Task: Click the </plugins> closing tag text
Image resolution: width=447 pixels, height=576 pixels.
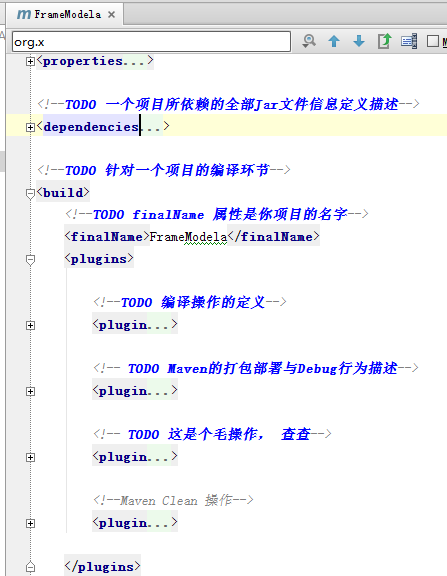Action: pyautogui.click(x=102, y=567)
